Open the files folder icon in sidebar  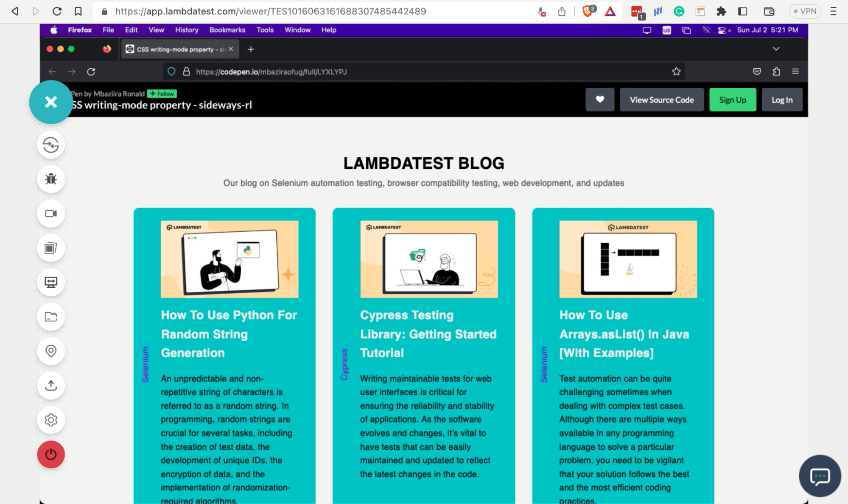tap(51, 317)
